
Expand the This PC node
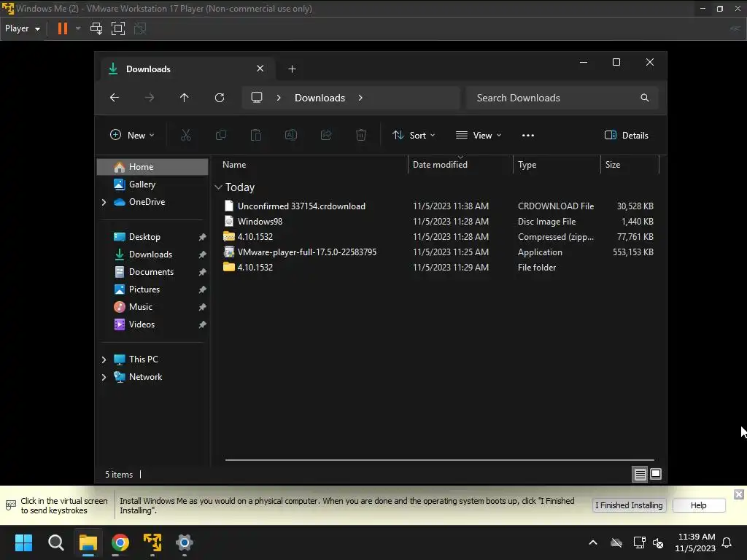point(104,359)
